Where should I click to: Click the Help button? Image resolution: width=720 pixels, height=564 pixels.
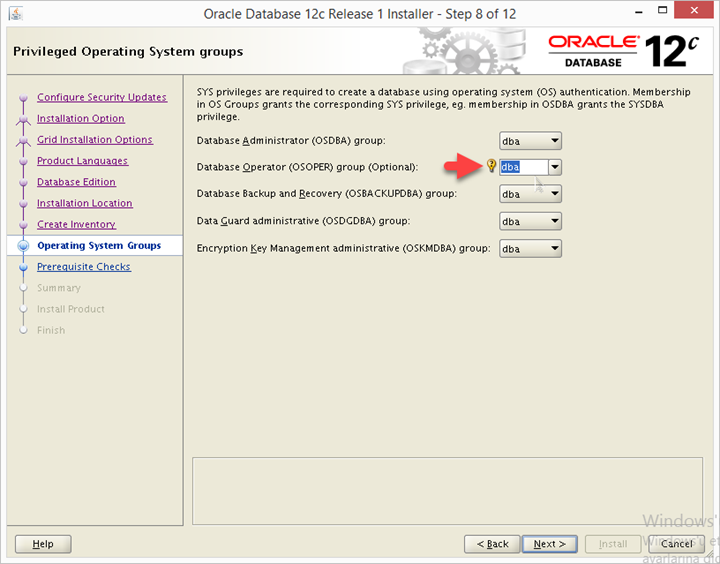43,544
